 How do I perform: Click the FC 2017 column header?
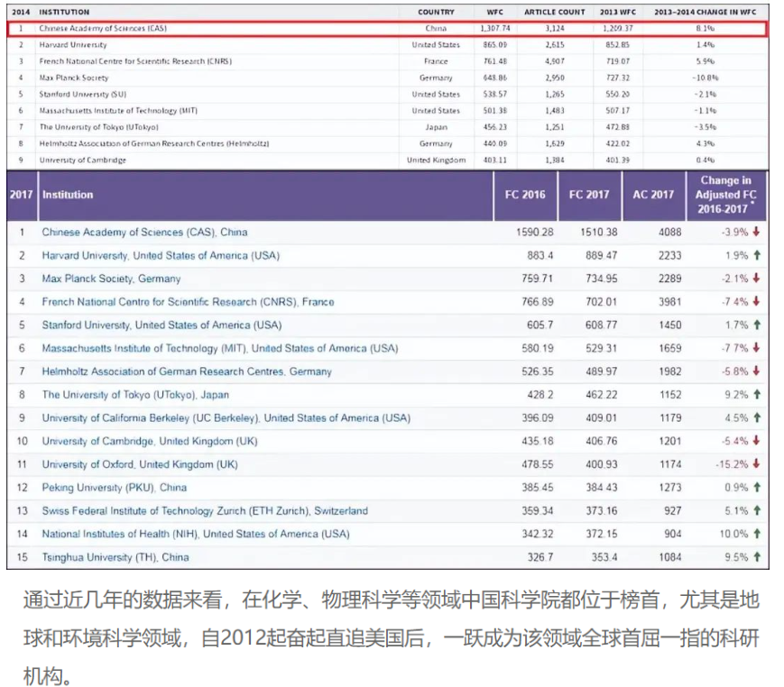(589, 195)
